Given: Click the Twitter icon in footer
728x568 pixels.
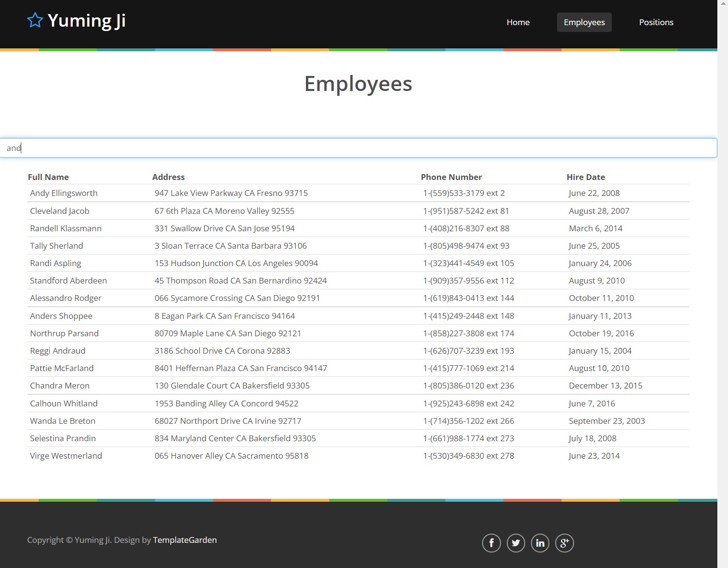Looking at the screenshot, I should coord(516,543).
